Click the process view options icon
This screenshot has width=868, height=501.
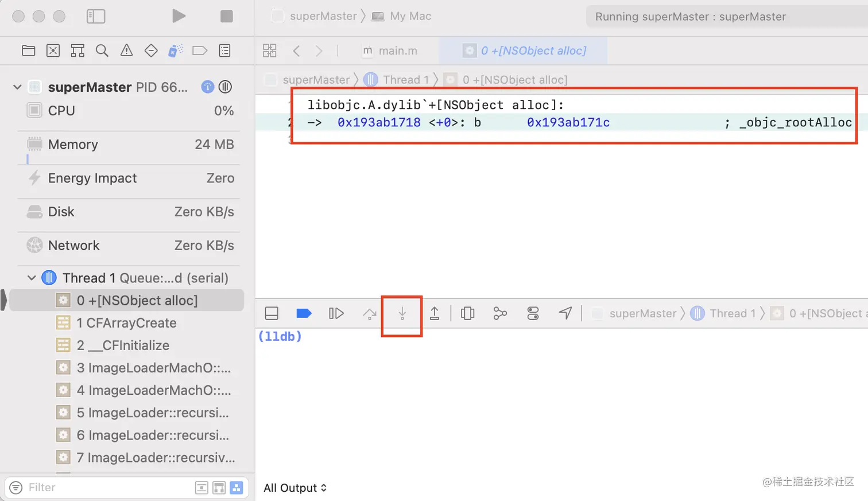226,87
